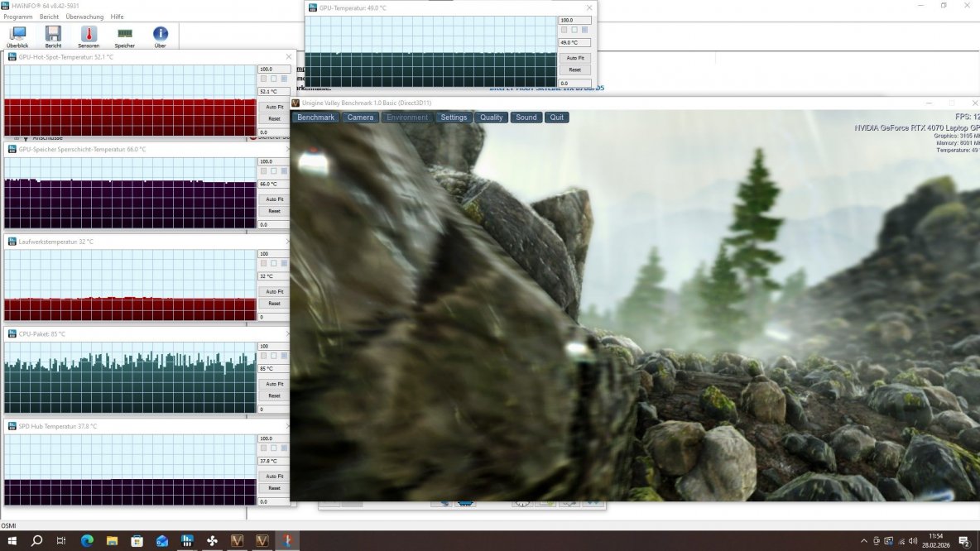Switch to the first Valley taskbar icon
This screenshot has height=551, width=980.
point(237,541)
